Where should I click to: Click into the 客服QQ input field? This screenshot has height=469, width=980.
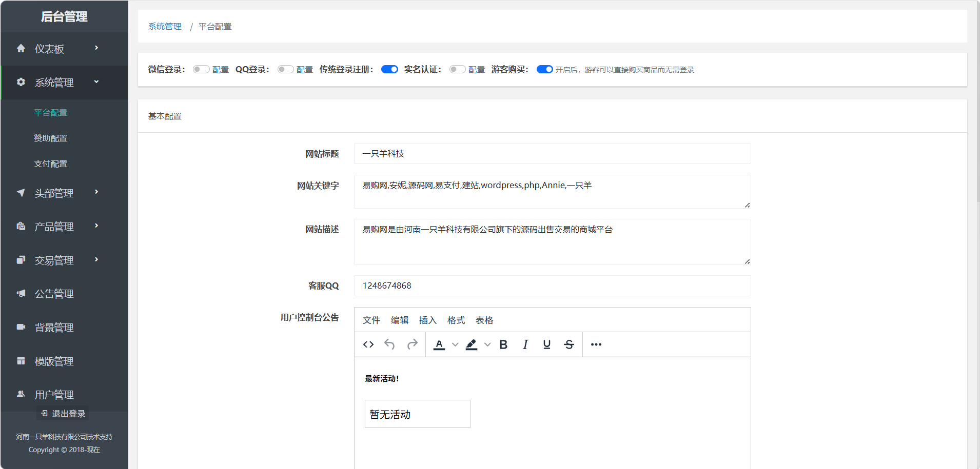[552, 286]
